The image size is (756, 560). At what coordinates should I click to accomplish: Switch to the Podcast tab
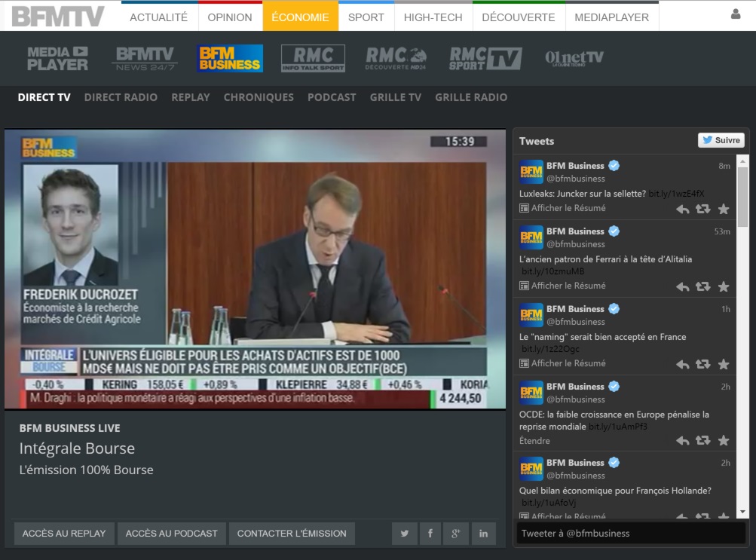332,97
